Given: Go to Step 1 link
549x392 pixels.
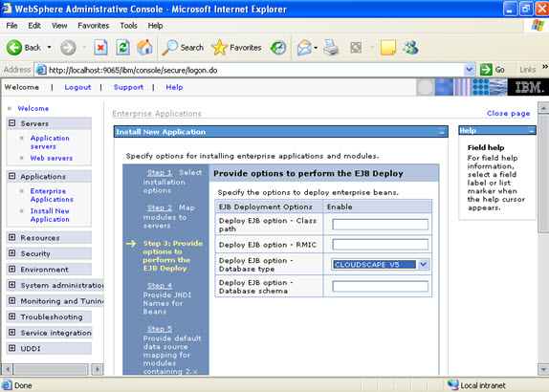Looking at the screenshot, I should point(160,172).
